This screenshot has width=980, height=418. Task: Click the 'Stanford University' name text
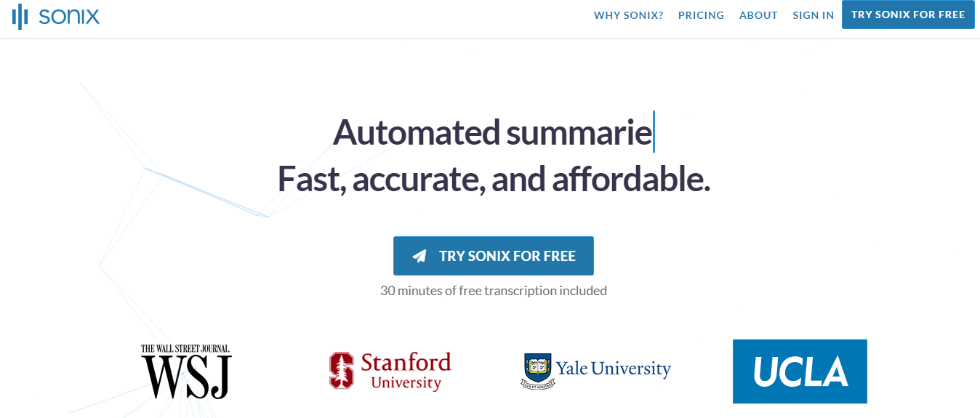tap(406, 371)
